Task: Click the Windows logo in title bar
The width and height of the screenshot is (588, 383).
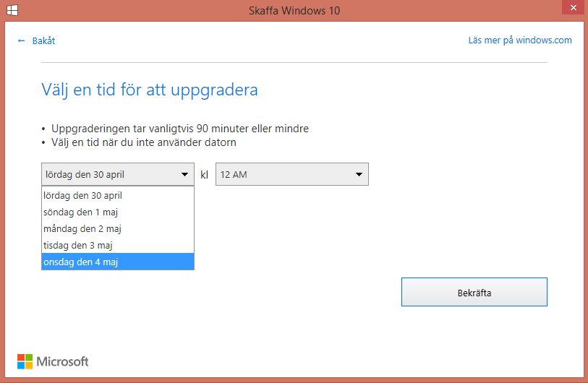Action: click(12, 10)
